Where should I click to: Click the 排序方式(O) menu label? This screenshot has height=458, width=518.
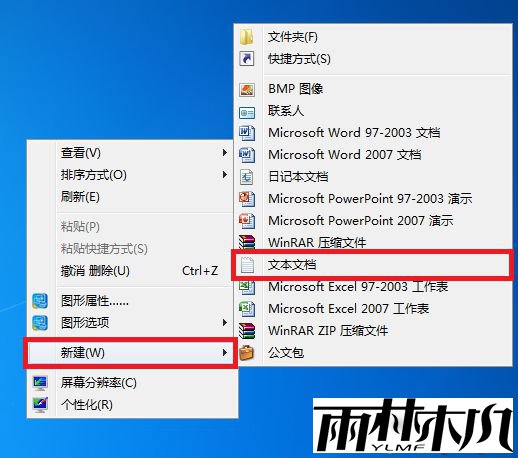[94, 175]
